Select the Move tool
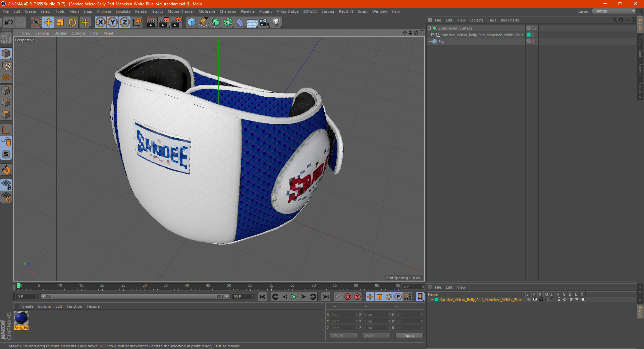 (48, 22)
